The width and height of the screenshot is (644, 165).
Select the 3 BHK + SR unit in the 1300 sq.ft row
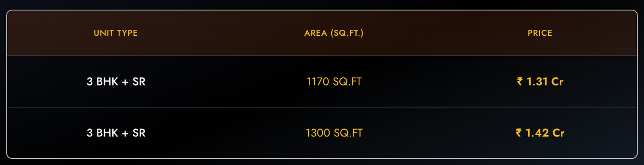click(116, 133)
